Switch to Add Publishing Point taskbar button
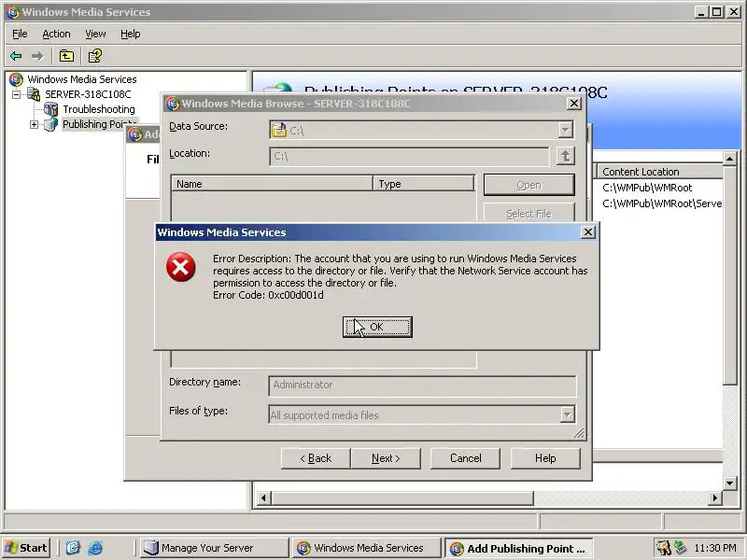Image resolution: width=747 pixels, height=560 pixels. point(519,548)
